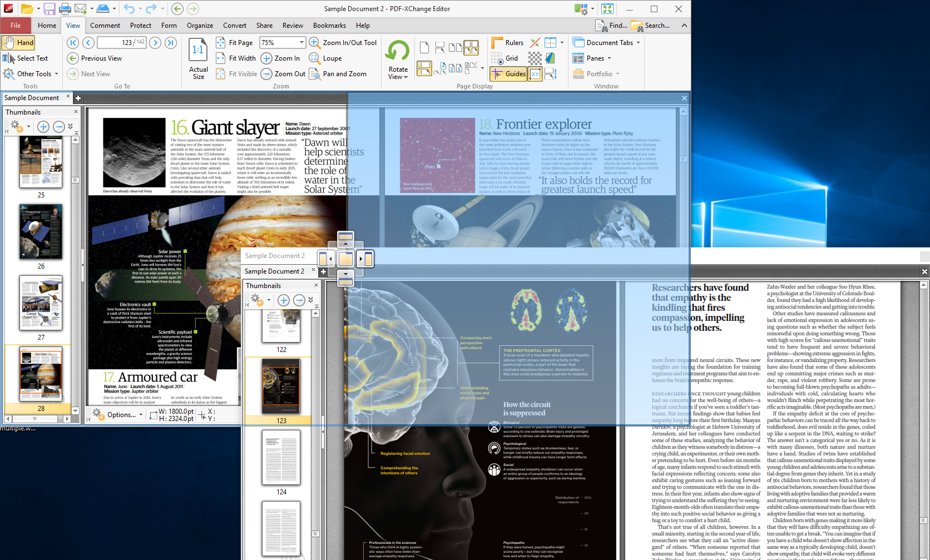
Task: Dock to the right using the right docking guide
Action: pos(365,259)
